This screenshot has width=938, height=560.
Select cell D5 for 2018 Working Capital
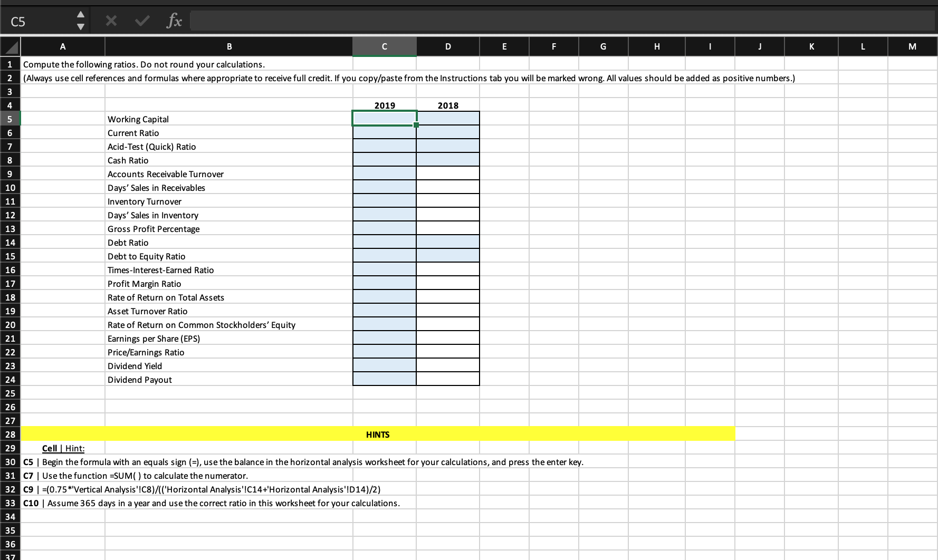(448, 119)
